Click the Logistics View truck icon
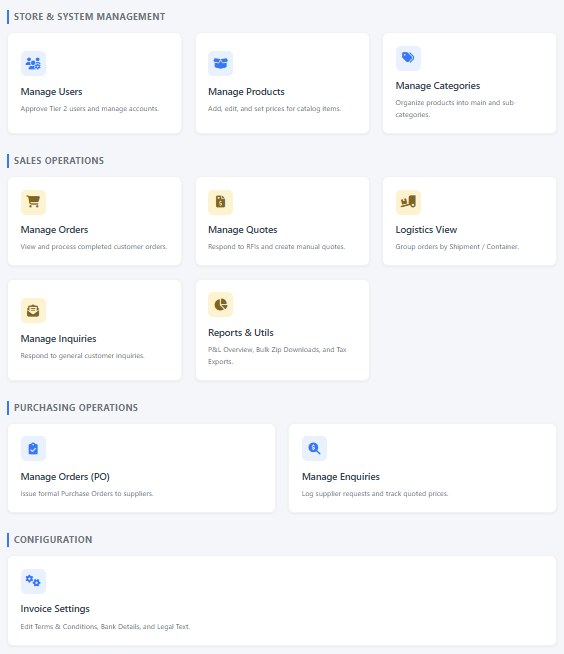Image resolution: width=564 pixels, height=654 pixels. coord(408,202)
